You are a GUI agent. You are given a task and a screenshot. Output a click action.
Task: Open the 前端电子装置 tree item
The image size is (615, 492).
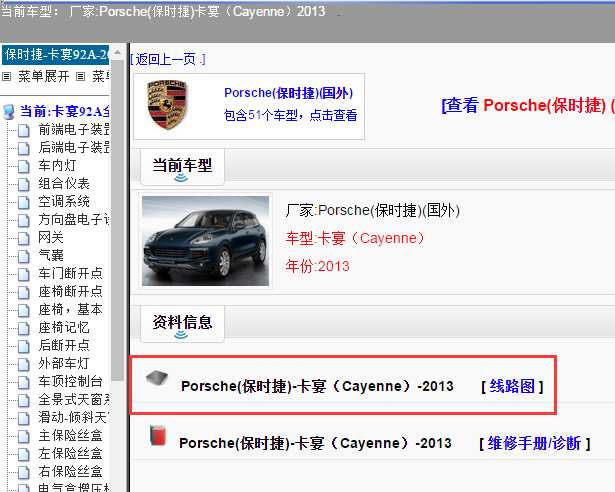74,129
